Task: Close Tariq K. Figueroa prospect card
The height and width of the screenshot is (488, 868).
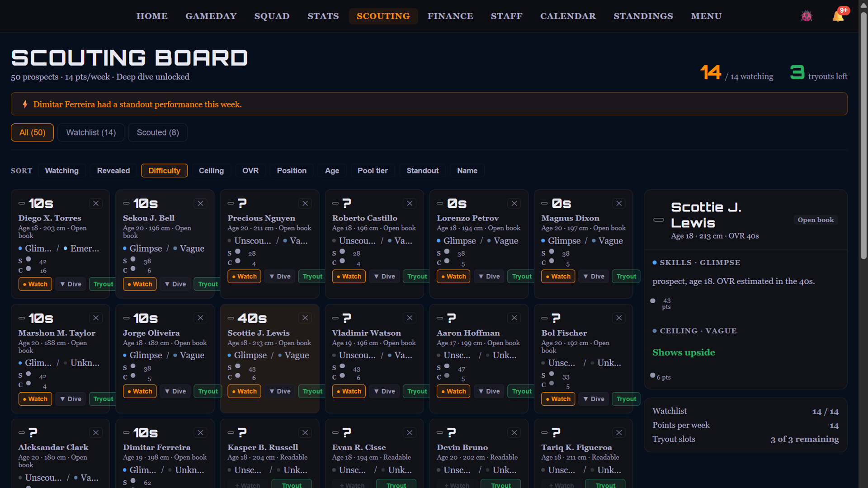Action: (x=619, y=433)
